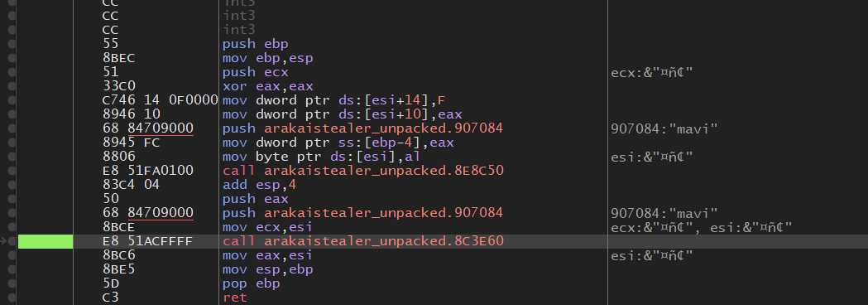The width and height of the screenshot is (868, 305).
Task: Click the mov byte ptr ds:[esi],al instruction
Action: click(321, 157)
